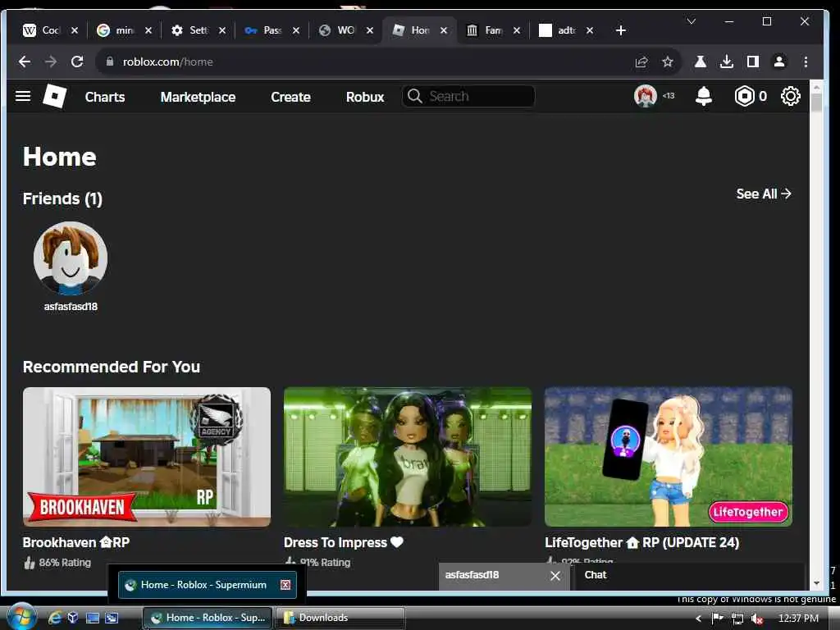The width and height of the screenshot is (840, 630).
Task: Click LifeTogether RP (UPDATE 24) title
Action: (x=641, y=542)
